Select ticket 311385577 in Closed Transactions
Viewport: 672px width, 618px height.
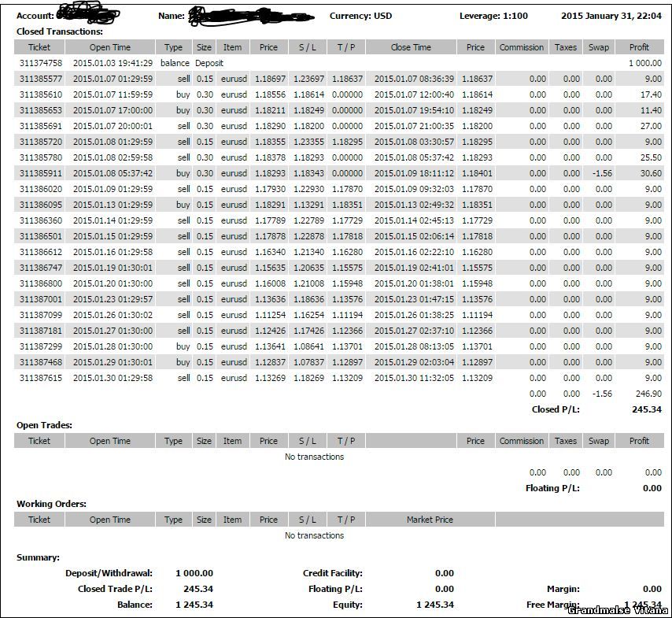tap(41, 79)
